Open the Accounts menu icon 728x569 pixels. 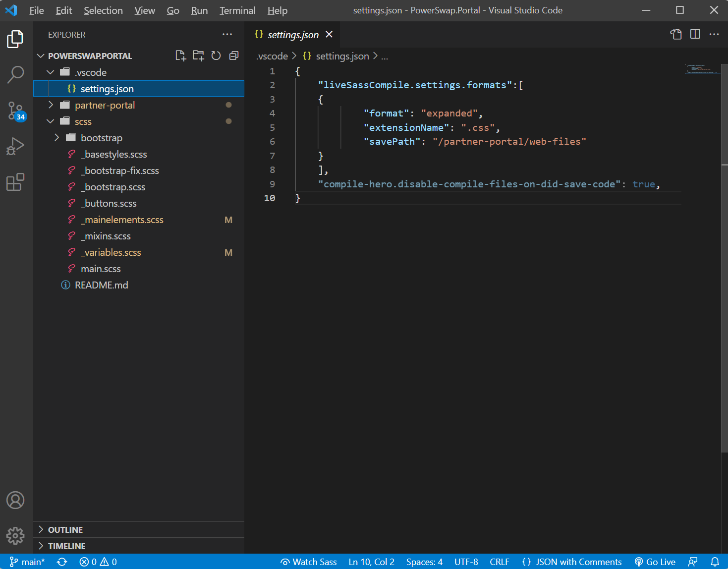(x=15, y=500)
